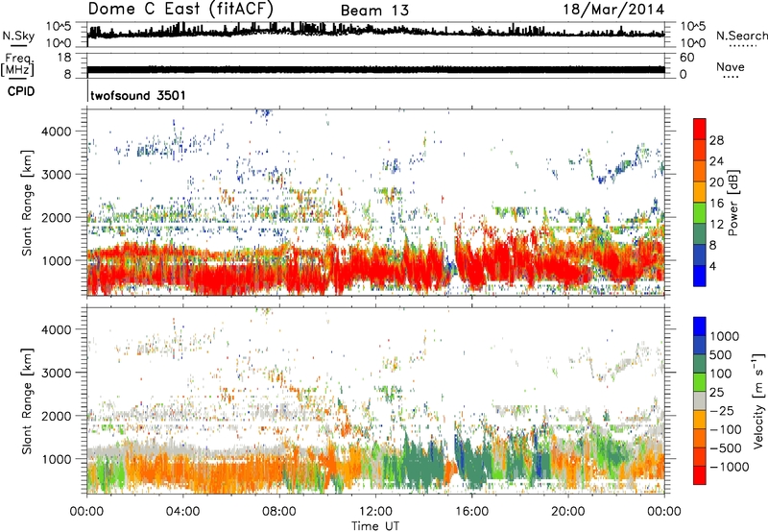Click the '2000' tick on velocity panel axis
This screenshot has height=532, width=768.
[56, 416]
